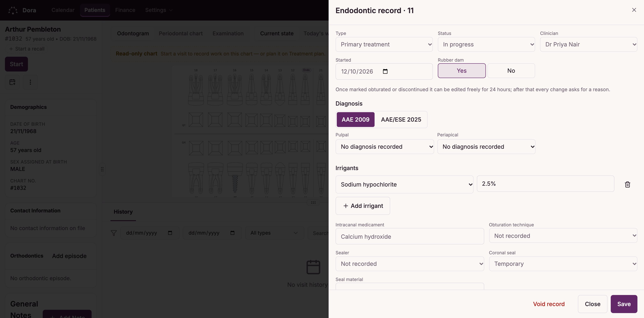
Task: Click the Dora logo icon
Action: [13, 10]
